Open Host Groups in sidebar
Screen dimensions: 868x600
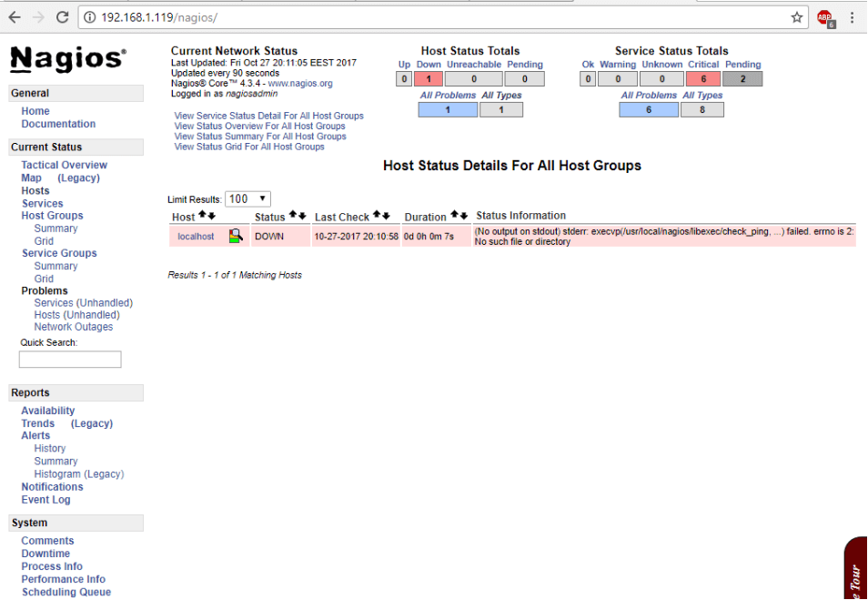pos(52,216)
